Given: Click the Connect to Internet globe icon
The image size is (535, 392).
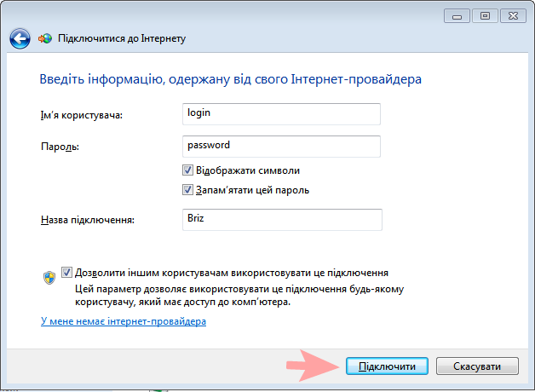Looking at the screenshot, I should 45,38.
